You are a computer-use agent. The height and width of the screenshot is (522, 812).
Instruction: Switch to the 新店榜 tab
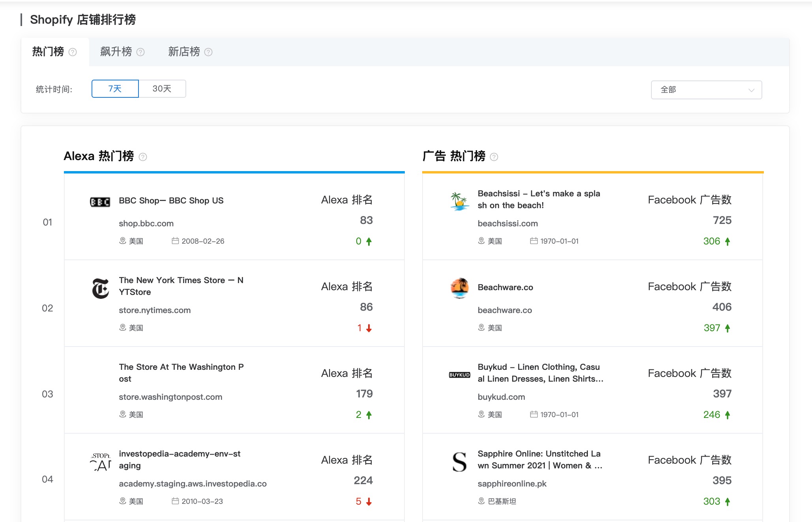point(184,52)
